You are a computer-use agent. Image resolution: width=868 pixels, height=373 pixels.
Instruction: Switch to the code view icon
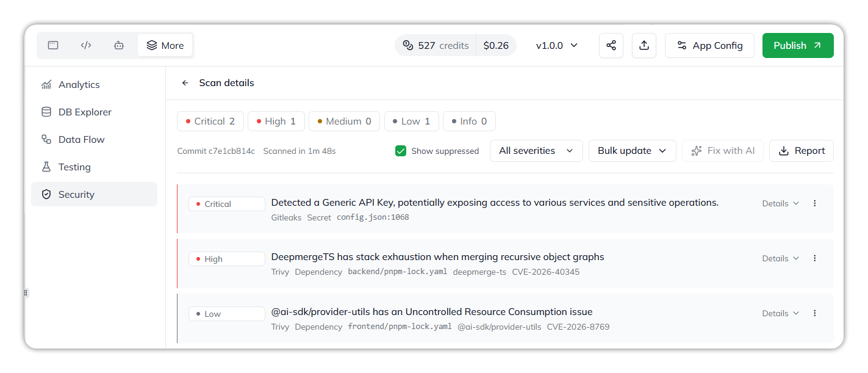coord(86,45)
